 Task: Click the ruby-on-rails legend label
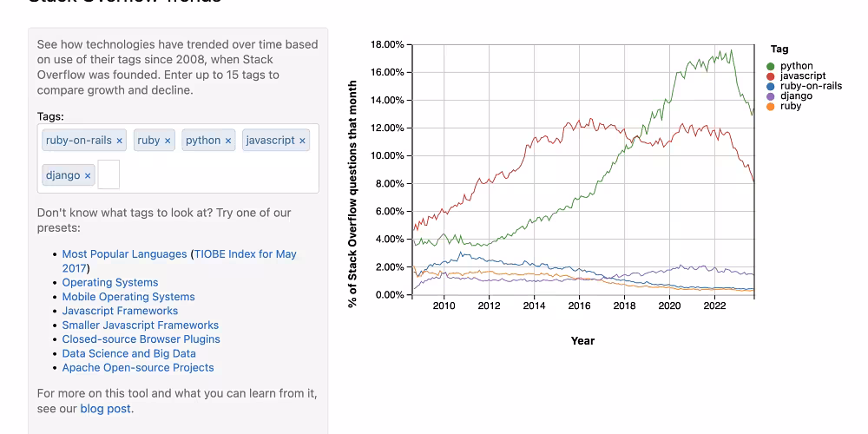811,86
